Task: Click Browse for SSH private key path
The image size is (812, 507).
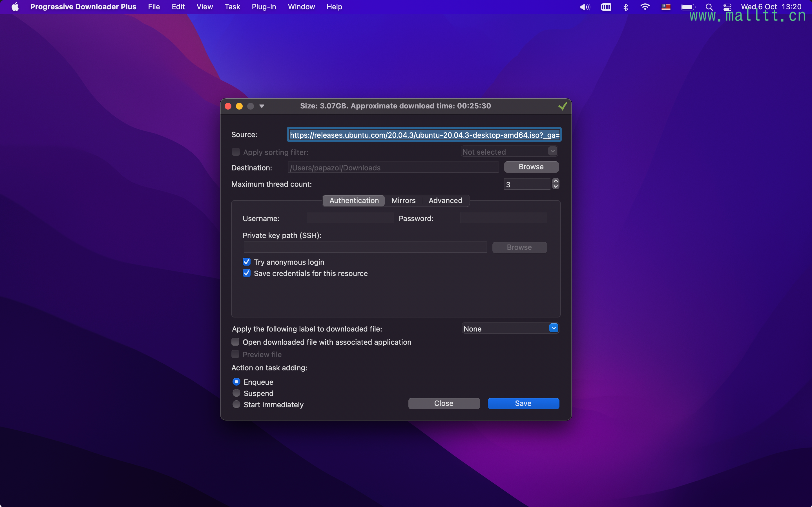Action: (x=519, y=247)
